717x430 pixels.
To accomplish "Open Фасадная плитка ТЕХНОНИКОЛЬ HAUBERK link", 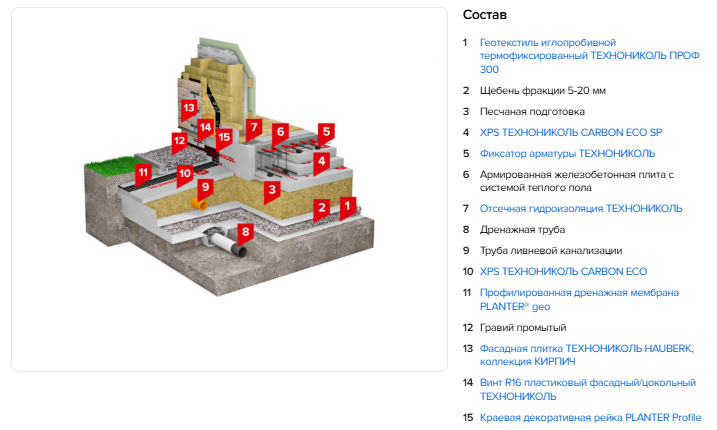I will pos(586,348).
